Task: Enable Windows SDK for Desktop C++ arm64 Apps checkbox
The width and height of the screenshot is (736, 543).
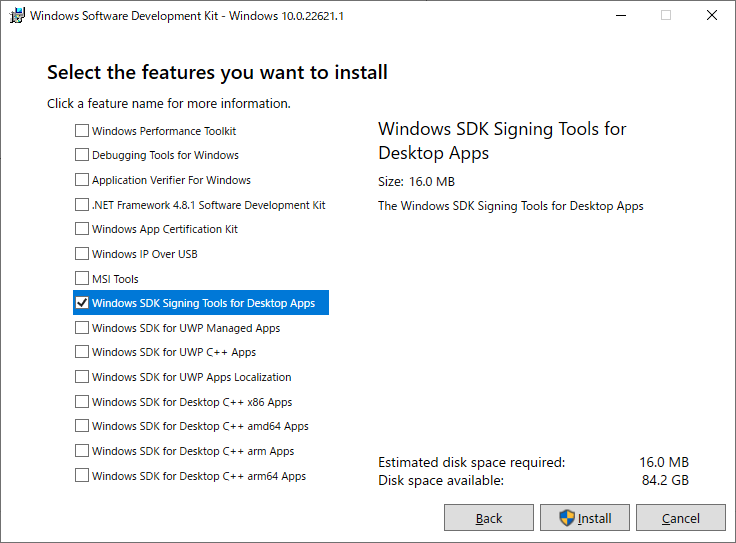Action: click(82, 475)
